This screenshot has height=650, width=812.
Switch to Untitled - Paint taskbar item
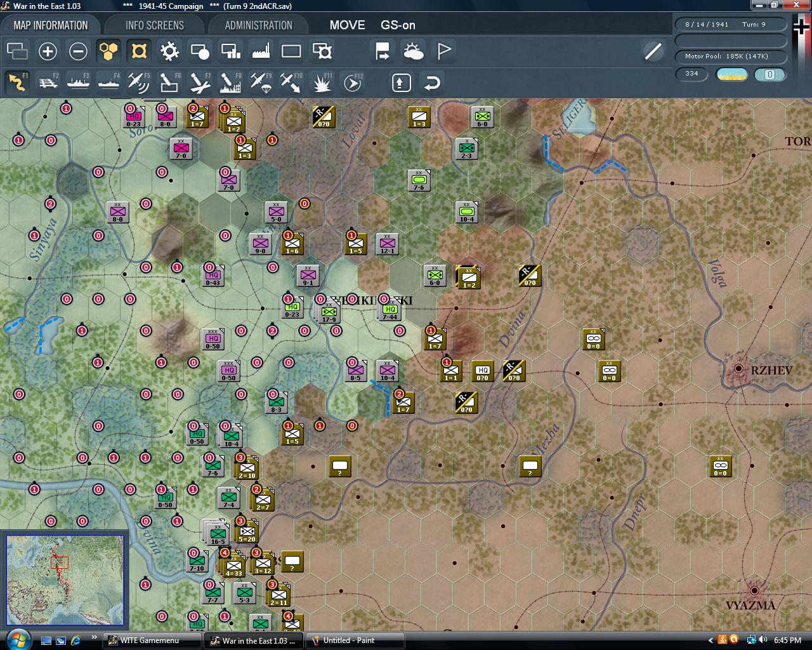click(x=356, y=640)
